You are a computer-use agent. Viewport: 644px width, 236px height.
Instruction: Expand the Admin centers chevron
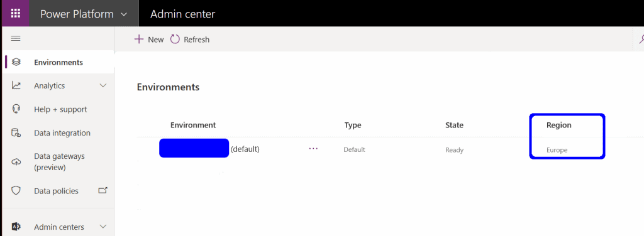(x=103, y=227)
